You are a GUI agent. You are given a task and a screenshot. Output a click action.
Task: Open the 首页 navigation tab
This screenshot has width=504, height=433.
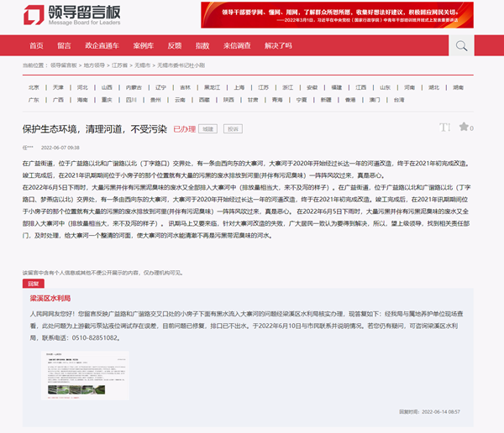[x=35, y=45]
